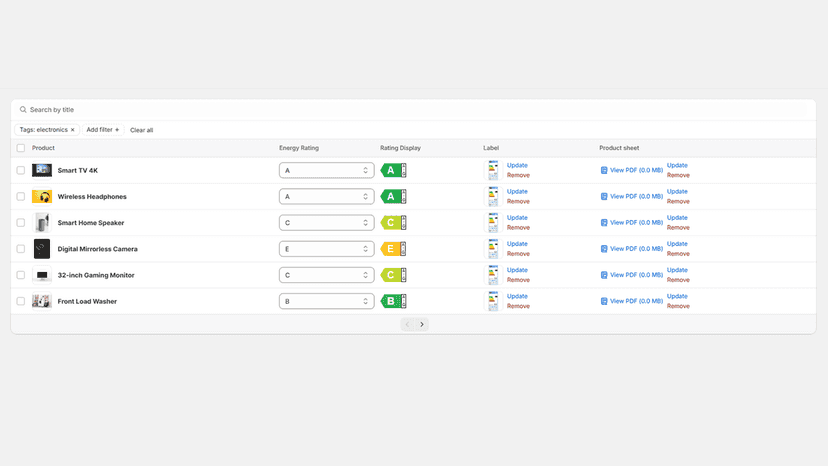This screenshot has width=828, height=466.
Task: Remove product sheet for 32-inch Gaming Monitor
Action: (x=678, y=280)
